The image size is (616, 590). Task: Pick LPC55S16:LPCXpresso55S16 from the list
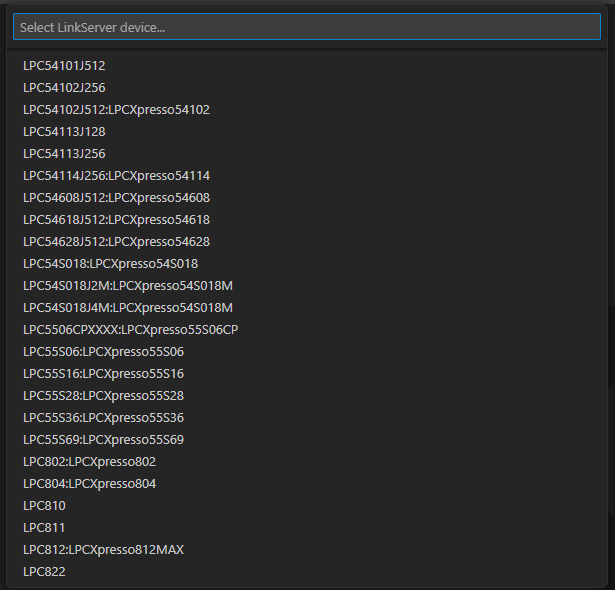coord(104,374)
